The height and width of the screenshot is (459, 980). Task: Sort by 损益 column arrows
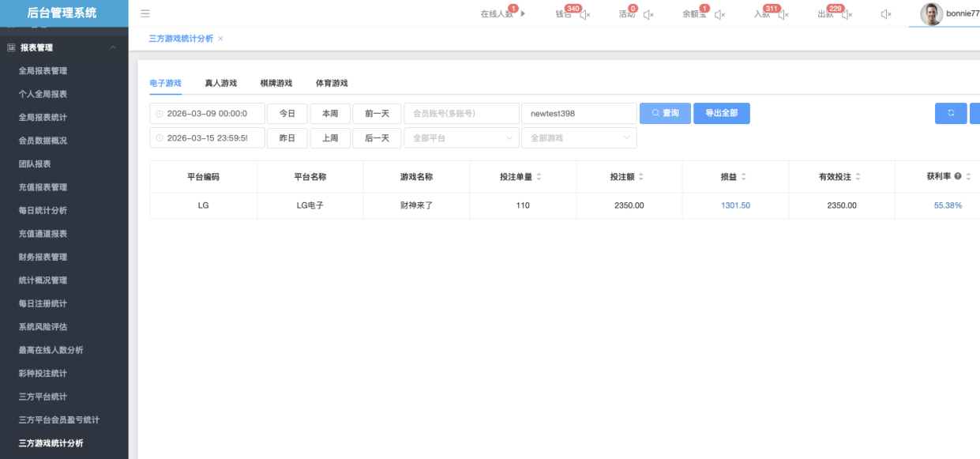[x=743, y=177]
